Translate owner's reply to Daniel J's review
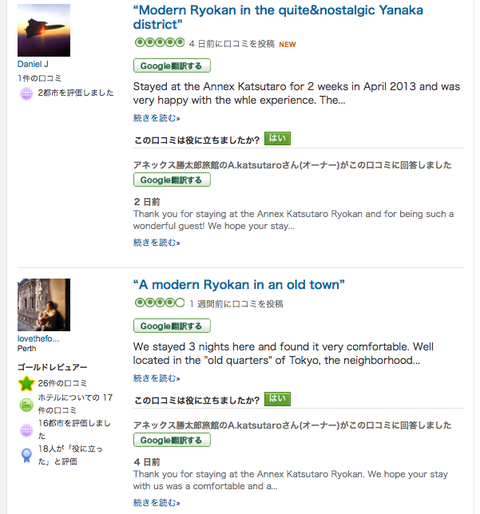This screenshot has height=514, width=480. click(x=172, y=180)
